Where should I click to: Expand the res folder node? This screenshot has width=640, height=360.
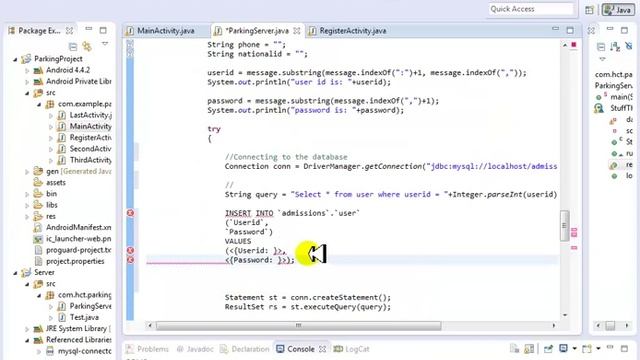[x=27, y=217]
